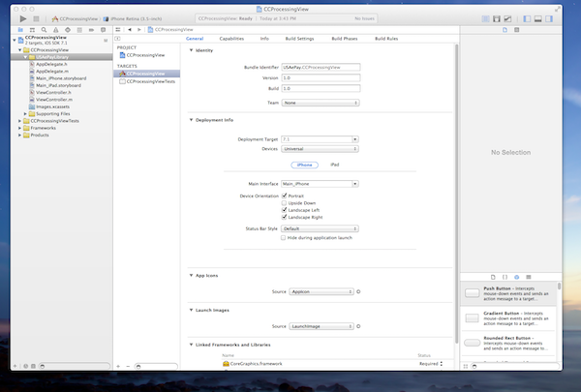
Task: Switch to the Assistant editor
Action: pyautogui.click(x=495, y=18)
